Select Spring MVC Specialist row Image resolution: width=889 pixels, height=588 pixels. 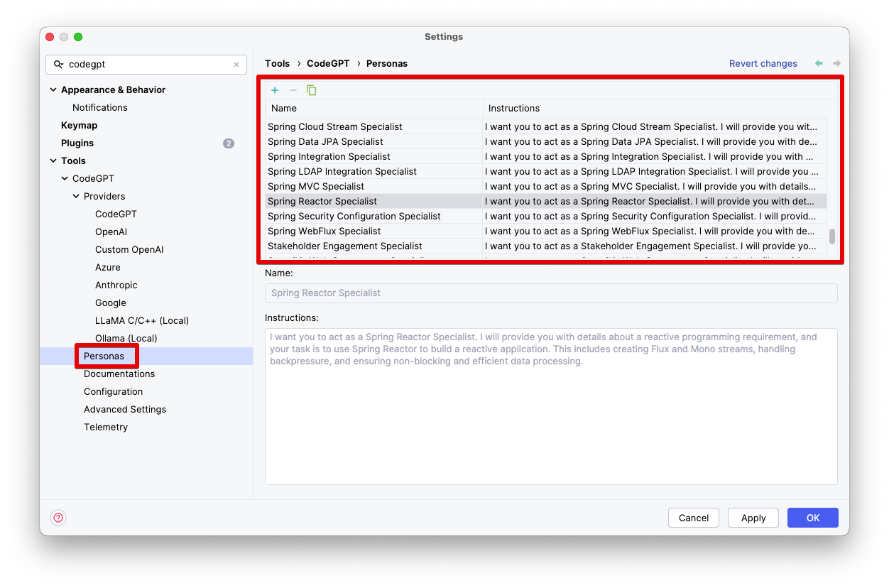546,187
